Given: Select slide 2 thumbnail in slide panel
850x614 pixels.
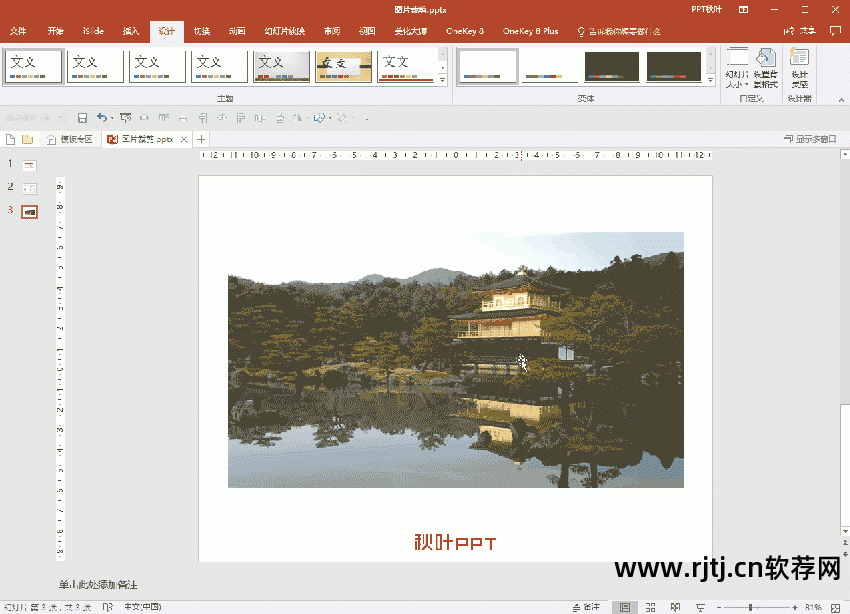Looking at the screenshot, I should 29,188.
